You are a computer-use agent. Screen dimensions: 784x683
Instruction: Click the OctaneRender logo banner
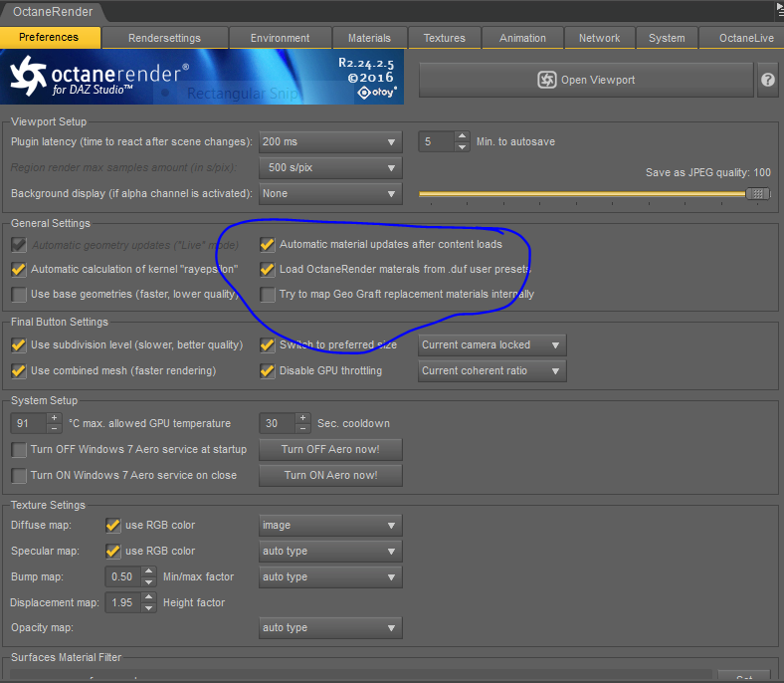[x=202, y=77]
